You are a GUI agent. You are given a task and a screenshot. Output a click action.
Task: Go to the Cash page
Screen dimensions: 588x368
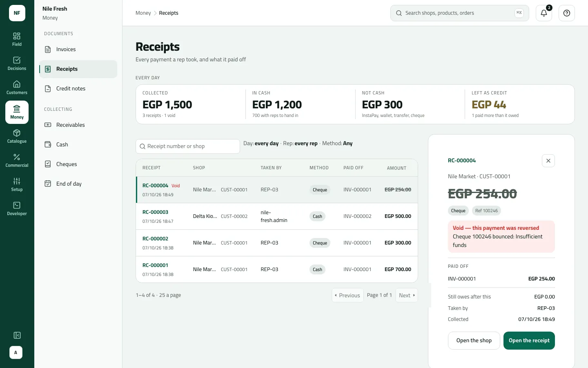(78, 145)
